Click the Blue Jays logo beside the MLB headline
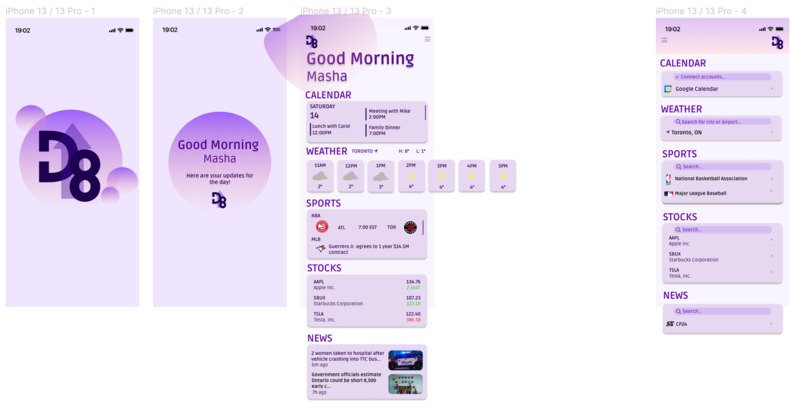 pos(320,249)
